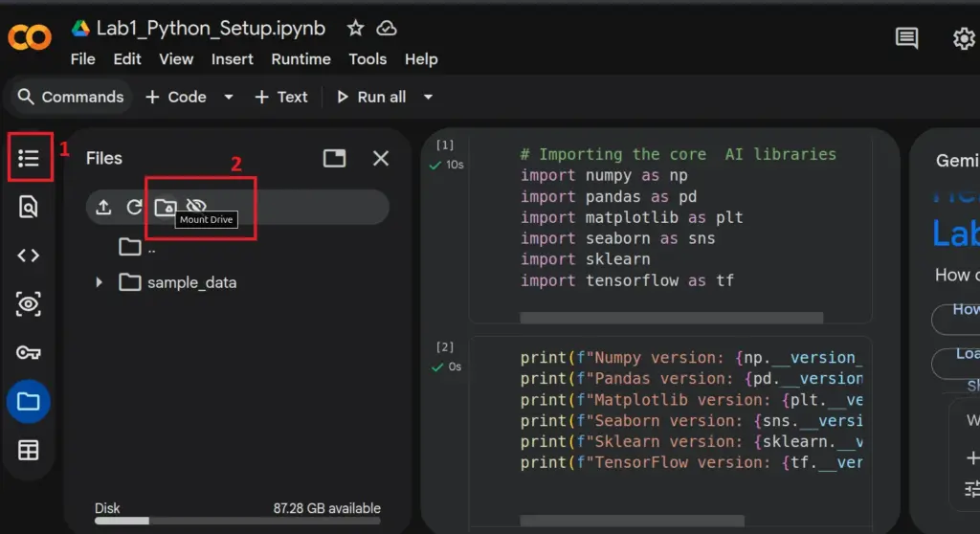Open the Commands search palette
Screen dimensions: 980x534
pos(71,97)
